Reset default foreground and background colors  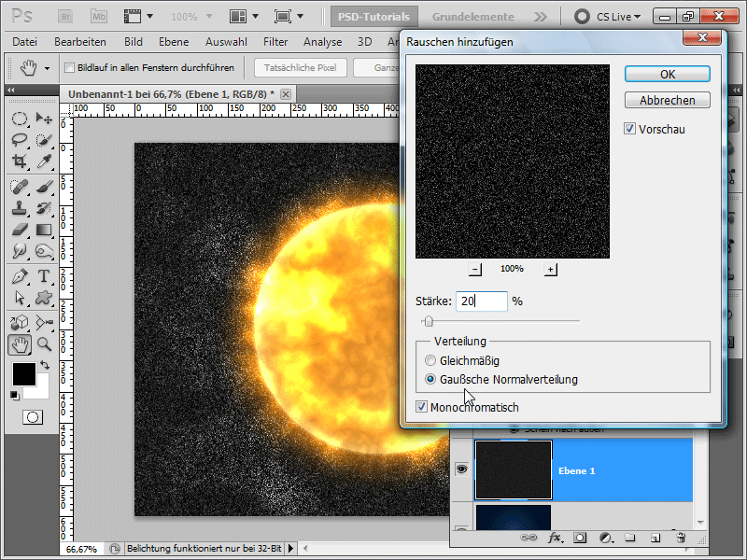(x=15, y=395)
